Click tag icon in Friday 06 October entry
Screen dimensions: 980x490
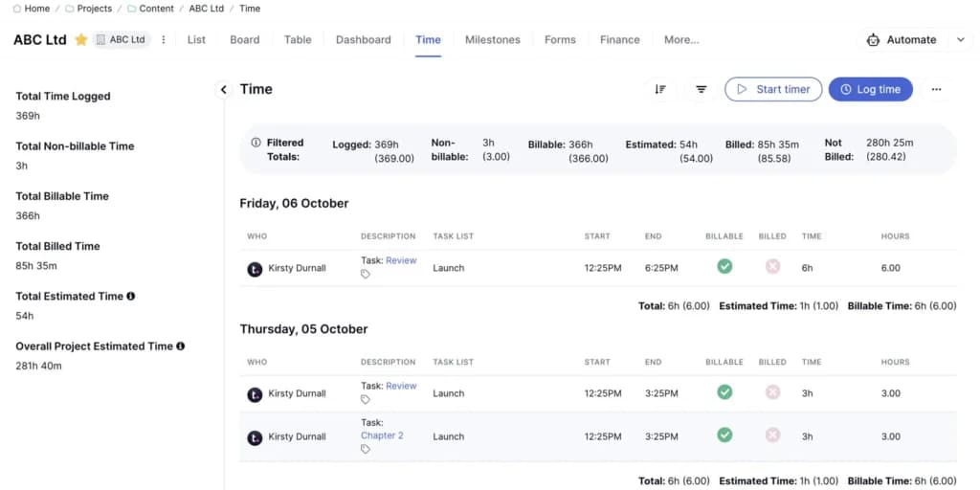click(366, 275)
